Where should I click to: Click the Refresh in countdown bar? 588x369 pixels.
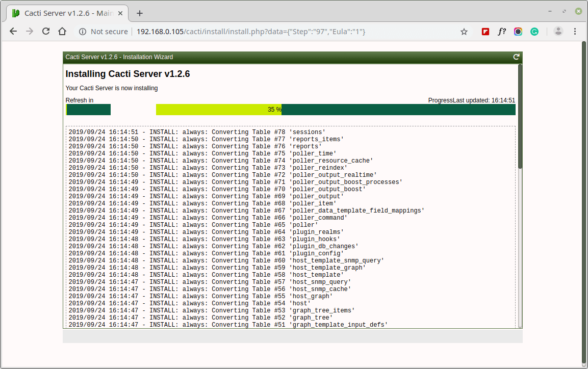(88, 110)
